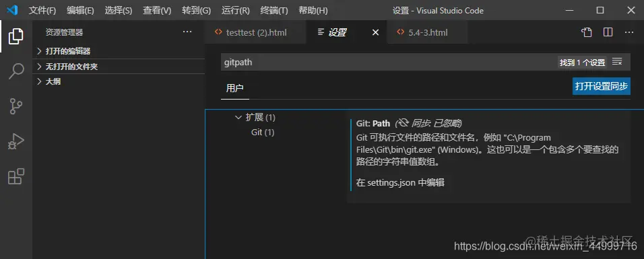The image size is (644, 259).
Task: Open the 选择(S) menu
Action: [119, 11]
